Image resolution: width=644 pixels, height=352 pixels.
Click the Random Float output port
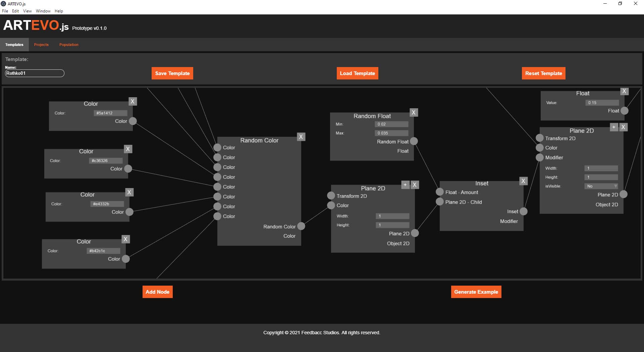[x=414, y=141]
